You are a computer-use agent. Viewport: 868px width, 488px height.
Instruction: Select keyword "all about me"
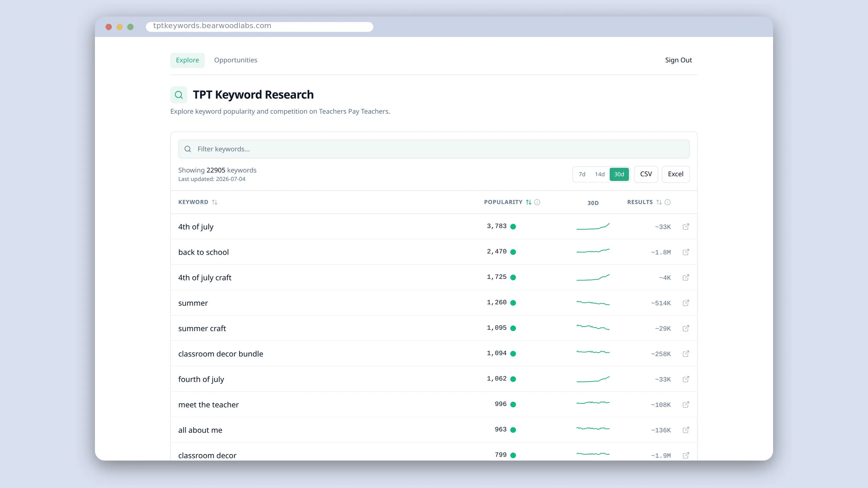click(x=200, y=430)
